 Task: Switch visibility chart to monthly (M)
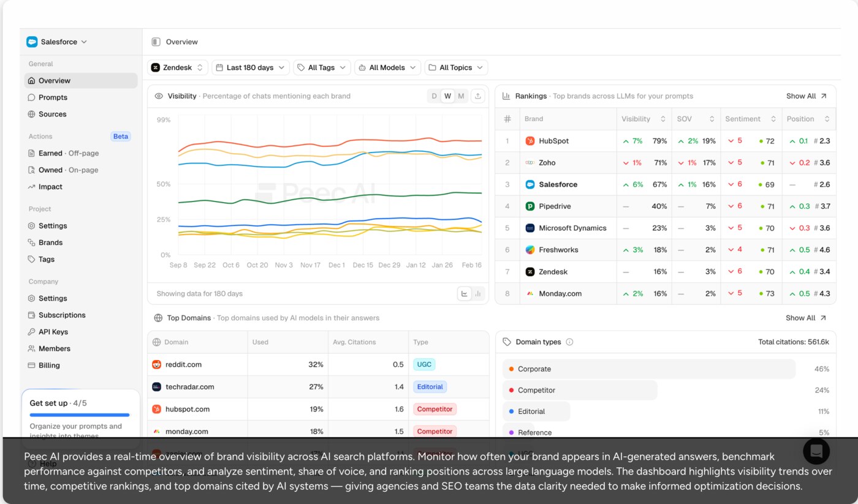tap(461, 96)
